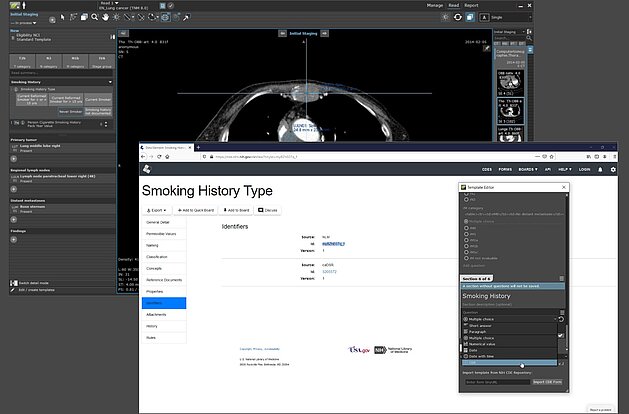Select the M0 radio option
This screenshot has width=629, height=414.
click(467, 228)
